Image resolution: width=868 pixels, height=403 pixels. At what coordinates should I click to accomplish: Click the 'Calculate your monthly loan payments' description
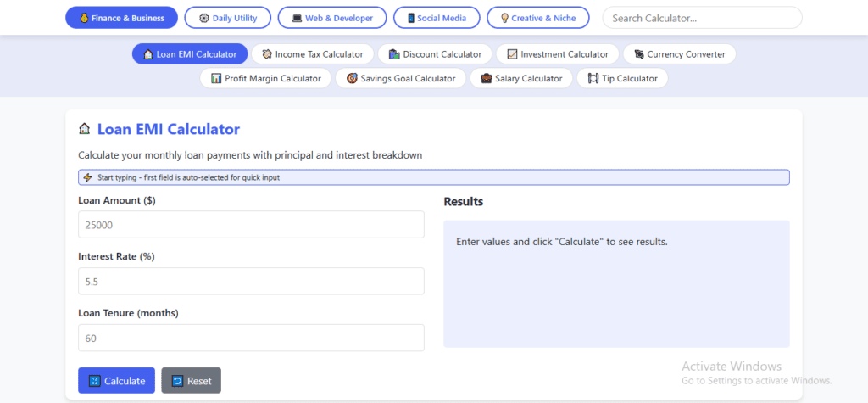click(x=250, y=155)
